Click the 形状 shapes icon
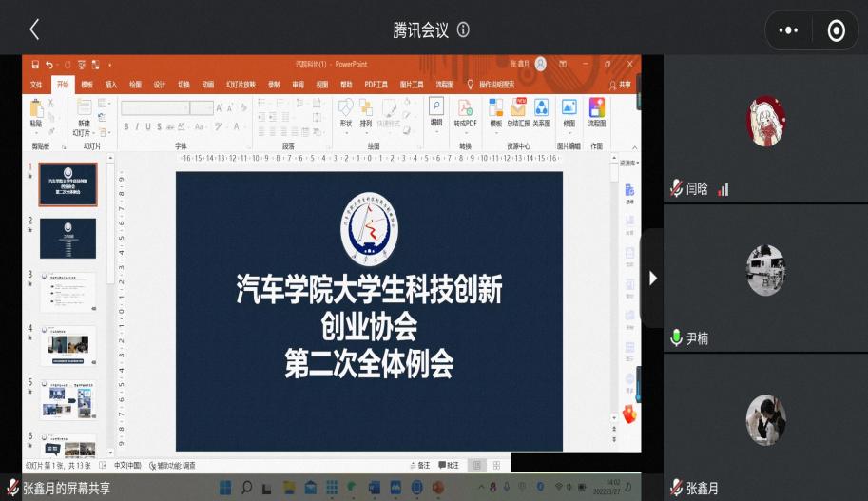The width and height of the screenshot is (868, 501). (345, 113)
